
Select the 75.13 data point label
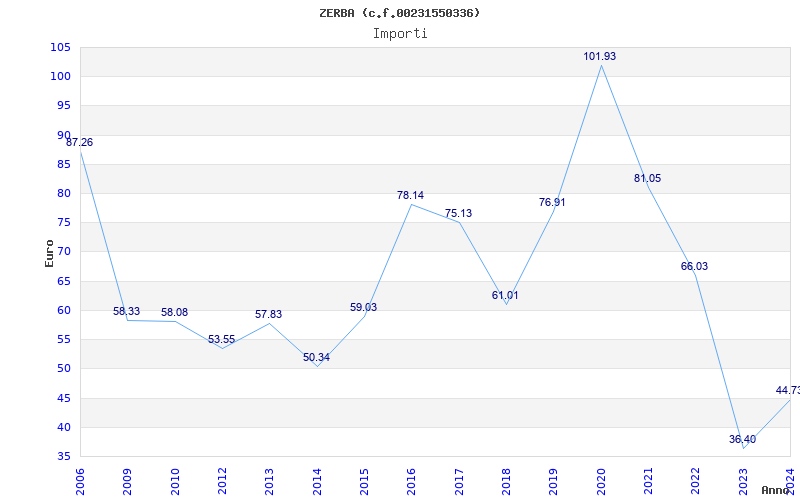coord(458,213)
